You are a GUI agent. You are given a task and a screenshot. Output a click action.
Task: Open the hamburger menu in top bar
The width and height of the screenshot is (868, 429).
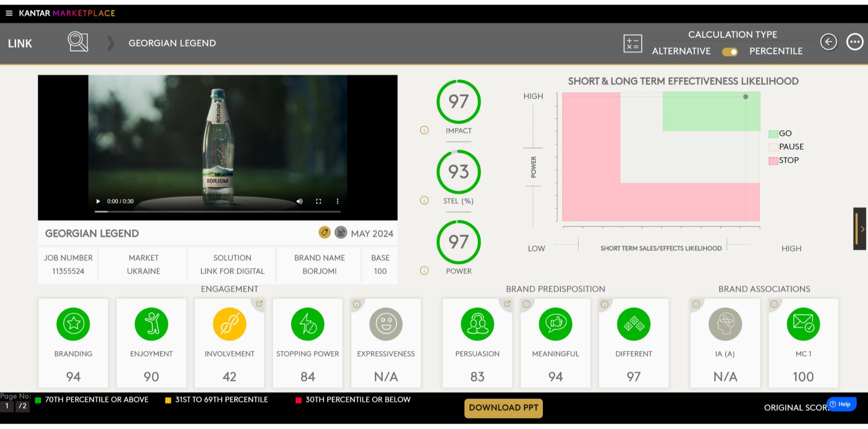(9, 13)
